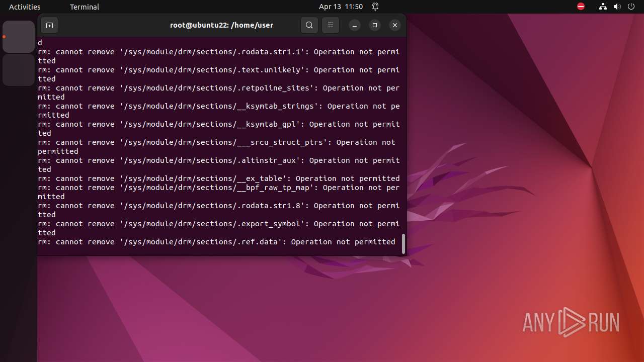The width and height of the screenshot is (644, 362).
Task: Select the second dock app icon
Action: pos(19,70)
